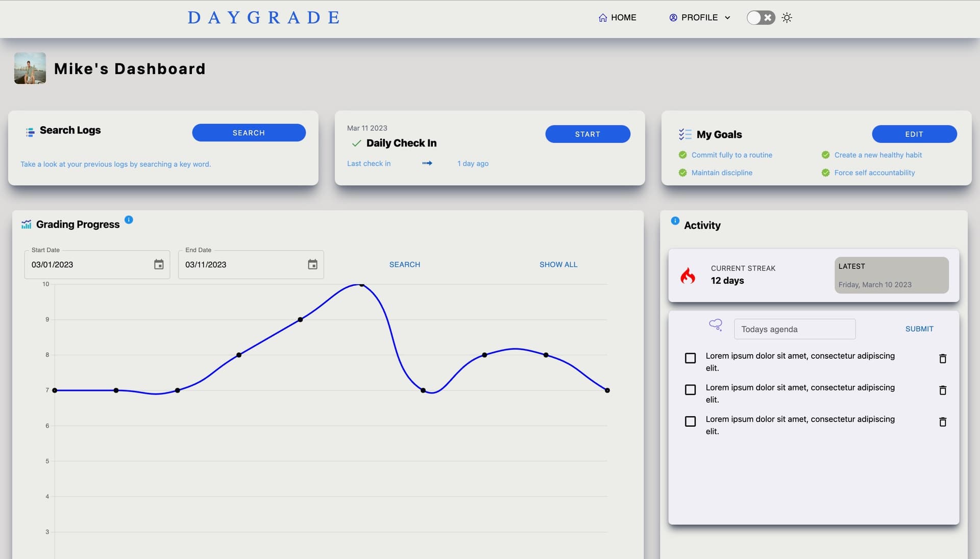Expand the Profile dropdown menu

[x=700, y=18]
